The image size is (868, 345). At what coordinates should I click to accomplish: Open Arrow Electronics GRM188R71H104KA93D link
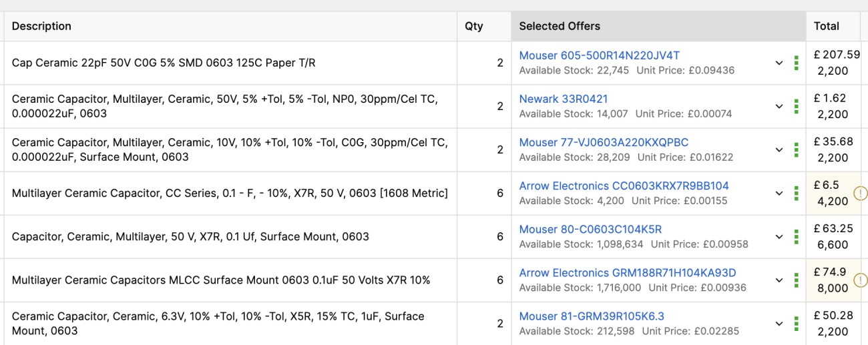[x=628, y=272]
